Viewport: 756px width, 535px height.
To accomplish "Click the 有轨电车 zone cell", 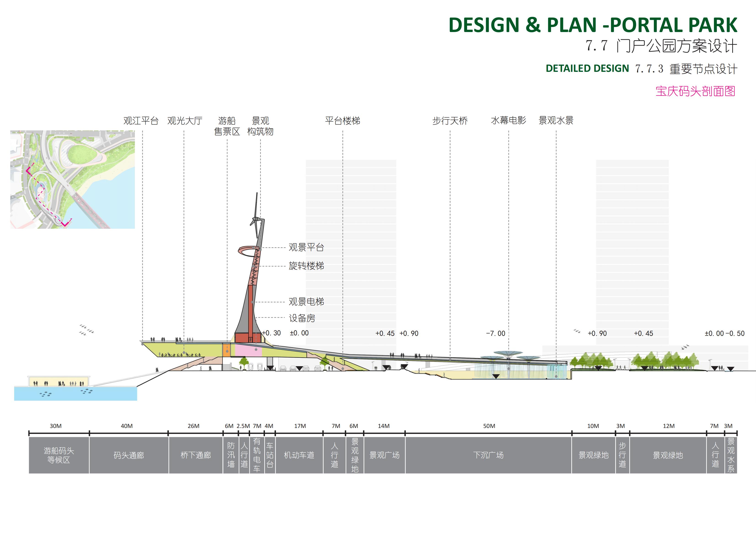I will pos(257,455).
